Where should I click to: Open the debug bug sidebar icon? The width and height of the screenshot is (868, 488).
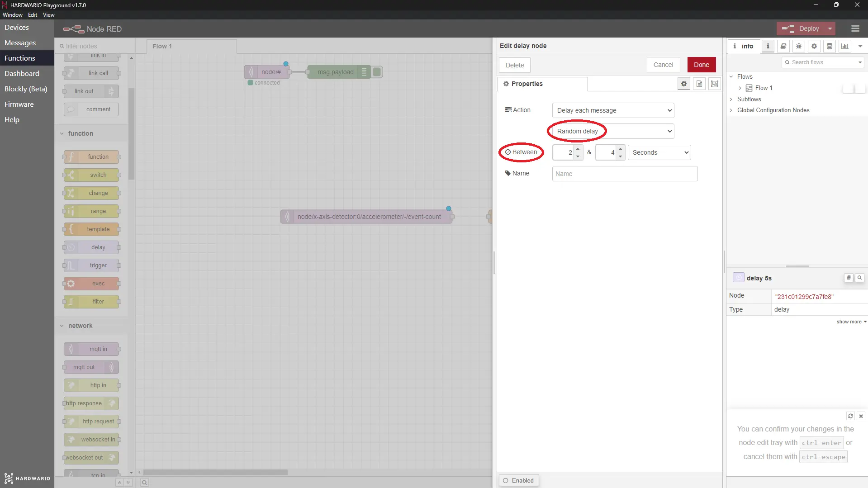pos(799,46)
